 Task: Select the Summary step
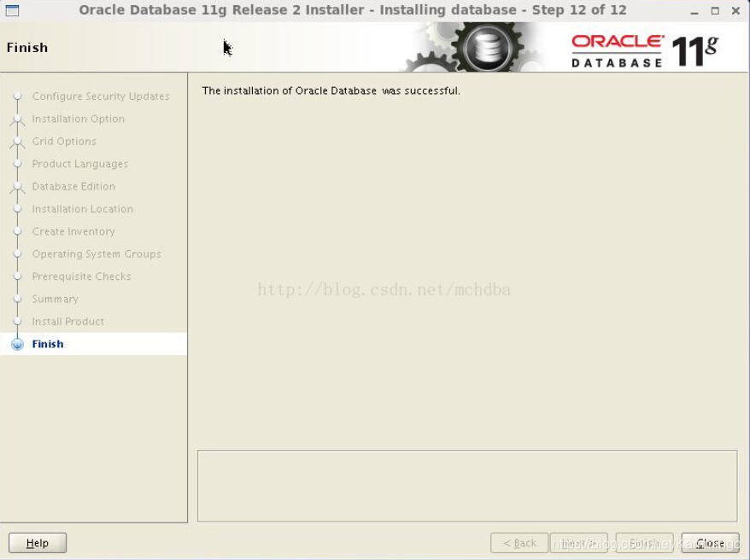55,299
